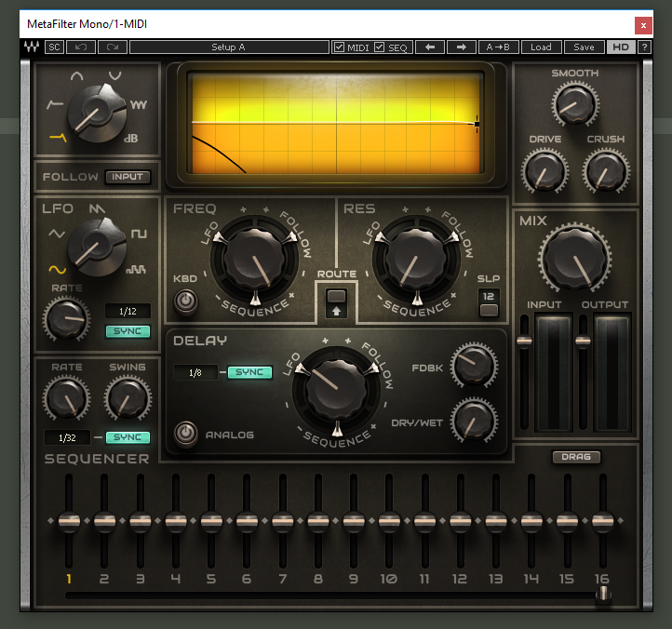
Task: Close the MetaFilter plugin window
Action: pos(643,25)
